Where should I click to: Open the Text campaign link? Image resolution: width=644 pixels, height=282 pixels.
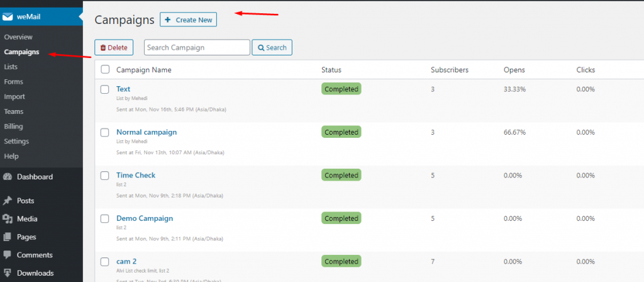click(123, 89)
